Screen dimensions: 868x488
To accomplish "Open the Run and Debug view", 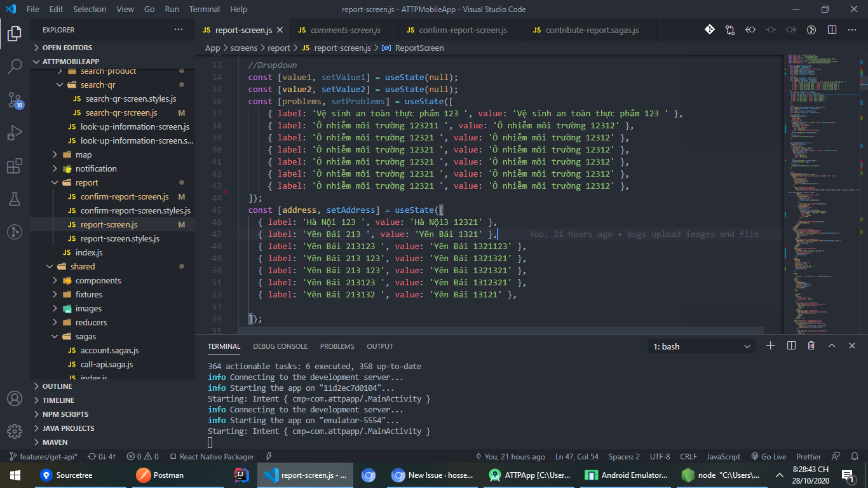I will [15, 133].
